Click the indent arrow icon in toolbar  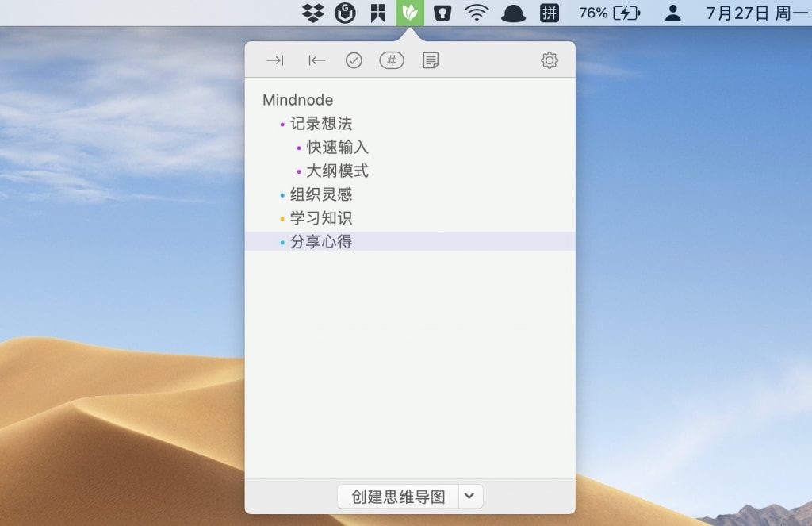click(x=275, y=60)
